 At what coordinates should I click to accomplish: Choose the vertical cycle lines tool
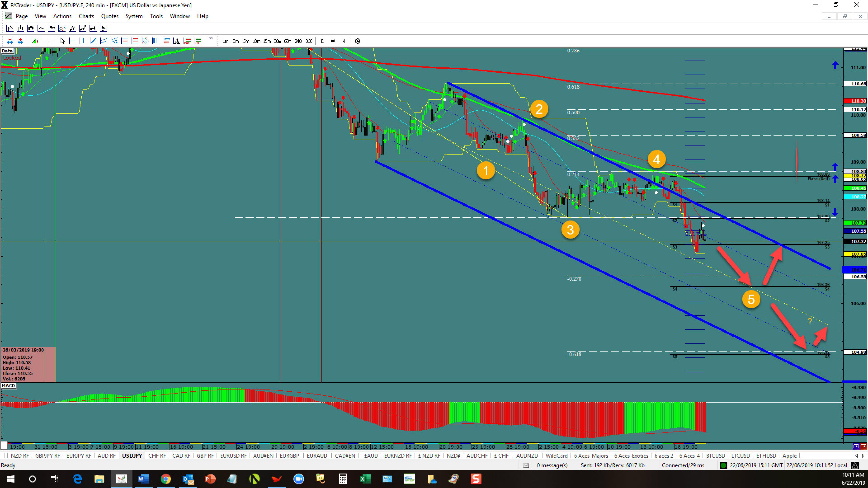(156, 41)
